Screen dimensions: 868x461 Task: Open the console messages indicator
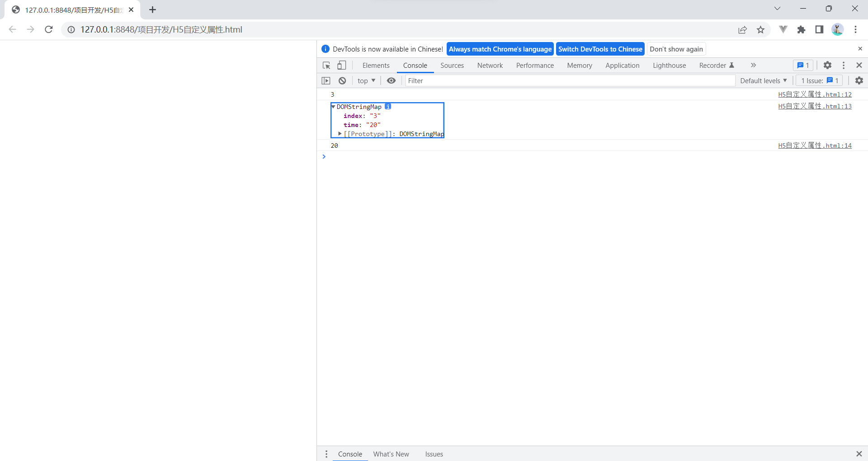(x=803, y=65)
